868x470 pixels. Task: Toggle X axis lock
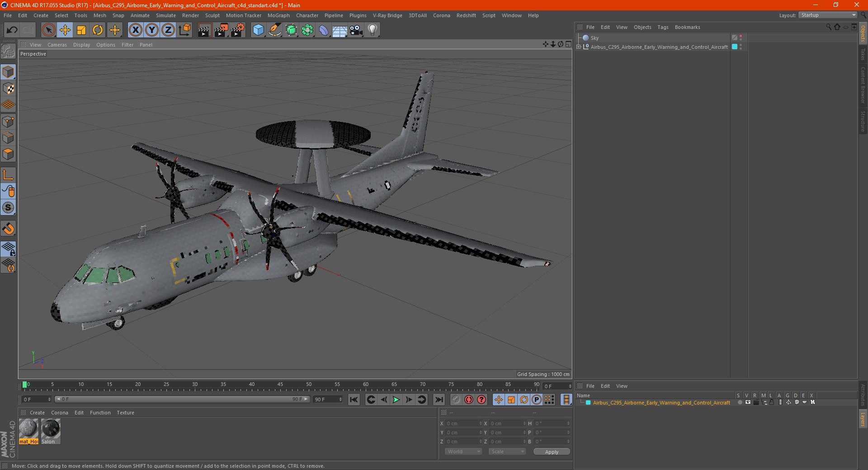pyautogui.click(x=135, y=30)
